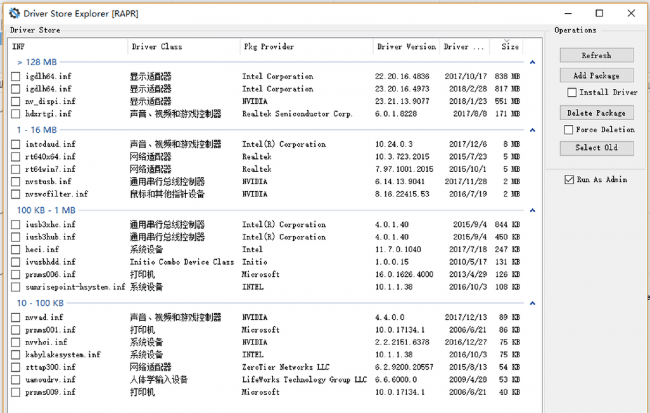Click the 100 KB - 1 MB group title
The image size is (650, 413).
click(x=46, y=210)
